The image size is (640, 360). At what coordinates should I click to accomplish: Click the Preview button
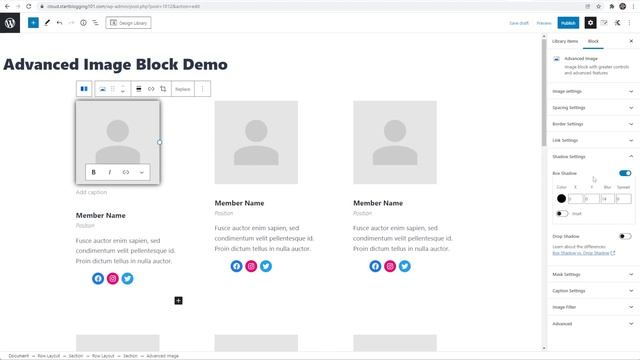tap(544, 23)
